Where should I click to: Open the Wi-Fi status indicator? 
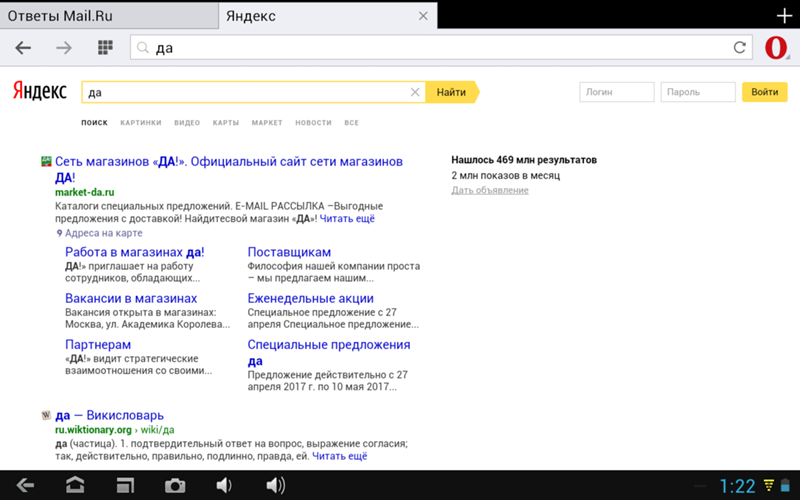(768, 485)
